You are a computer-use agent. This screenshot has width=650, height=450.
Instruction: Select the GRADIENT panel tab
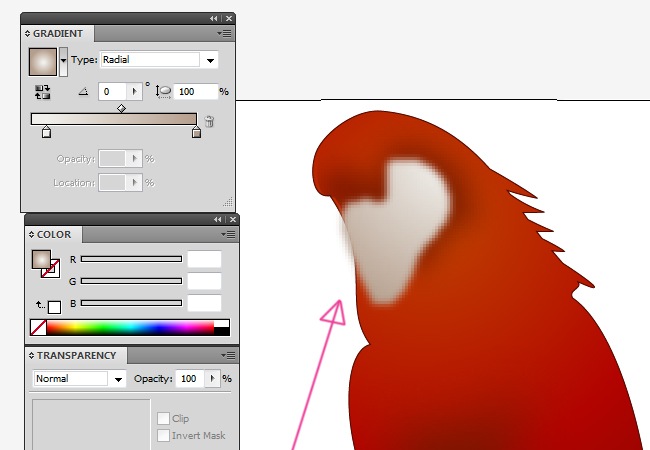point(58,34)
